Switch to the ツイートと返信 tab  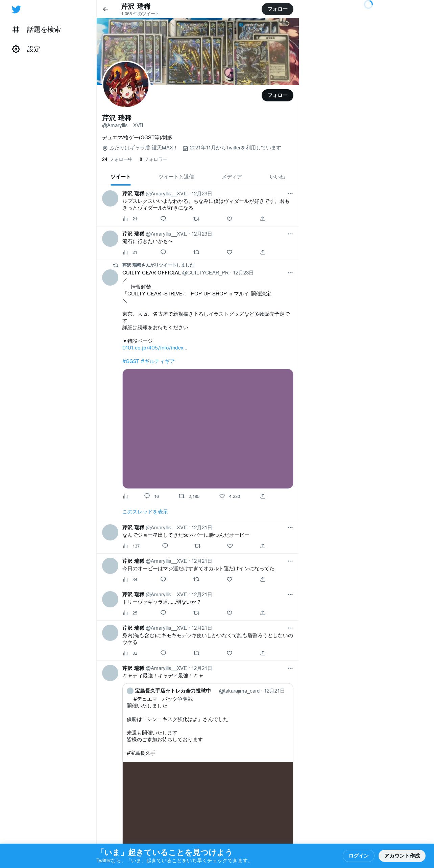(176, 177)
